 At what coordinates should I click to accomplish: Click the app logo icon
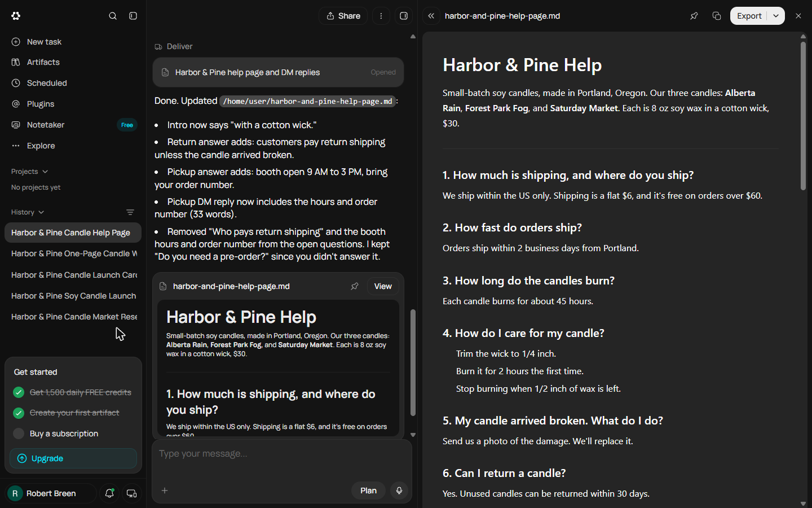(16, 16)
